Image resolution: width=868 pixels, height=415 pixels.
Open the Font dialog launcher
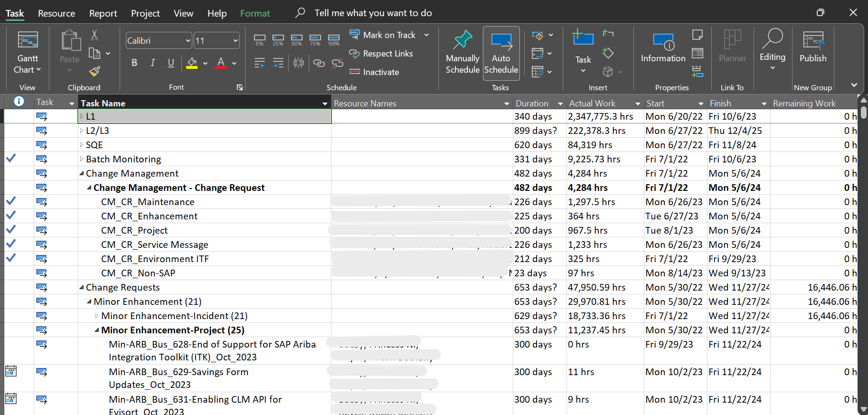tap(240, 87)
